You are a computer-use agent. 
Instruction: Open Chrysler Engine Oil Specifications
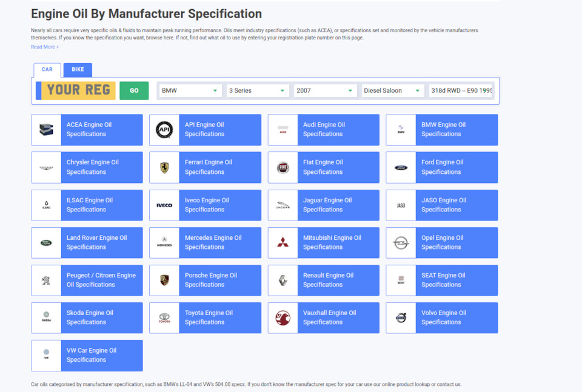click(x=87, y=168)
